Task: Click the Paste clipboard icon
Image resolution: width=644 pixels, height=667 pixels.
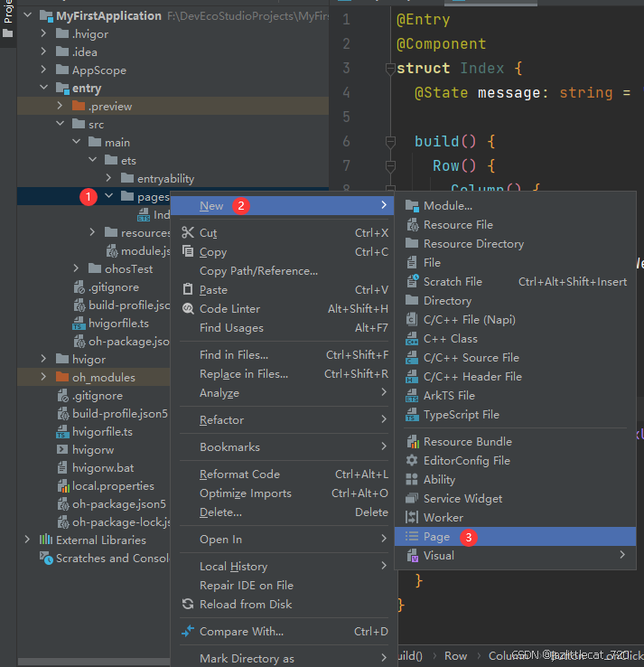Action: tap(188, 290)
